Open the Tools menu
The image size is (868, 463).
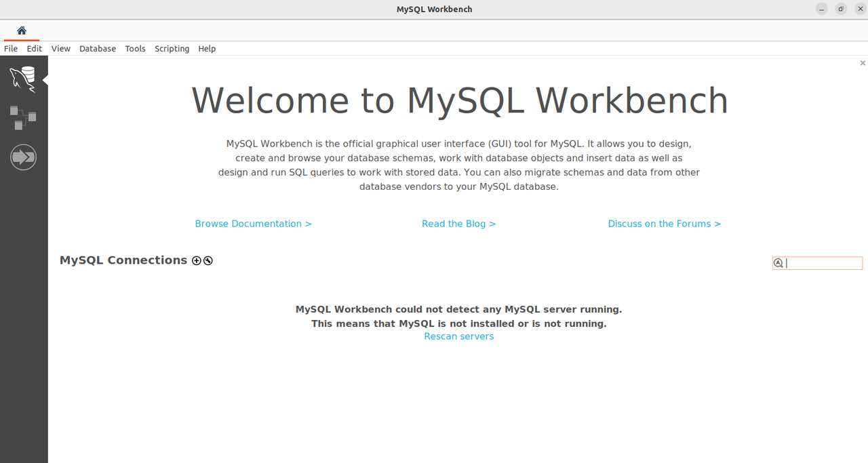tap(136, 49)
